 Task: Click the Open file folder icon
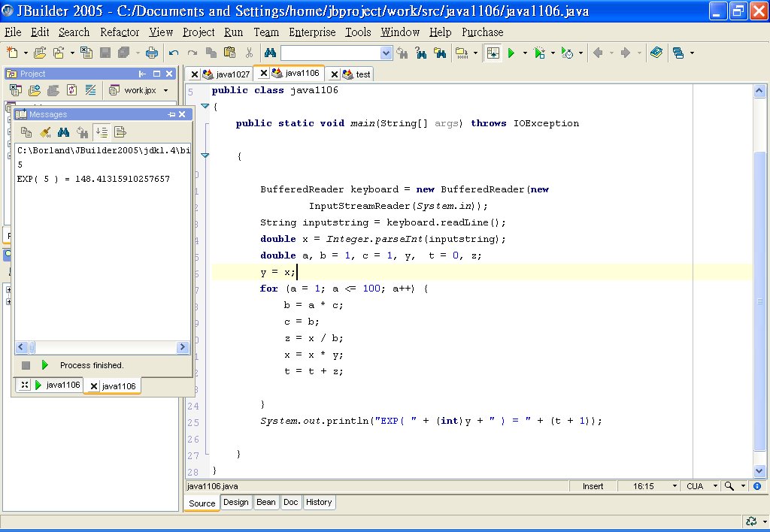tap(40, 53)
